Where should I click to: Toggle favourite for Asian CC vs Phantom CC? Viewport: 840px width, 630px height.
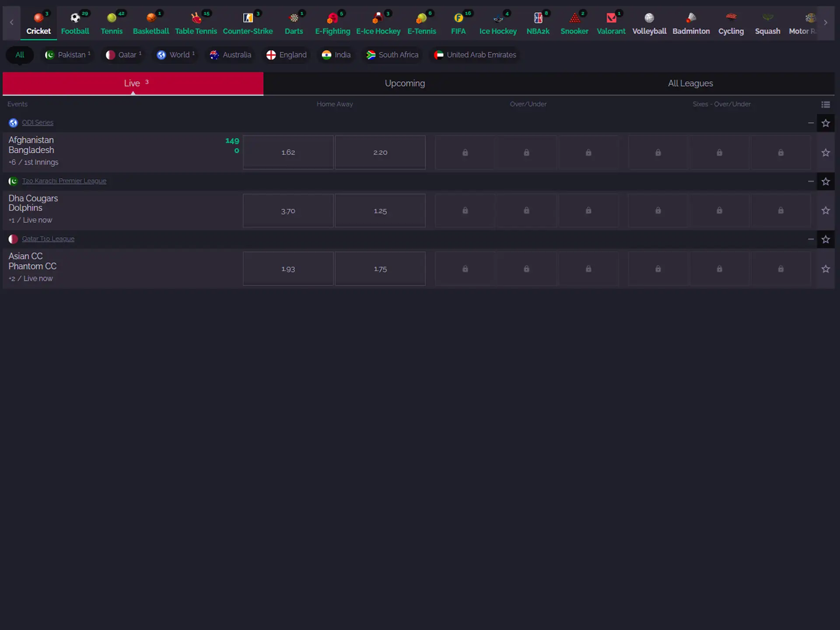pyautogui.click(x=826, y=268)
